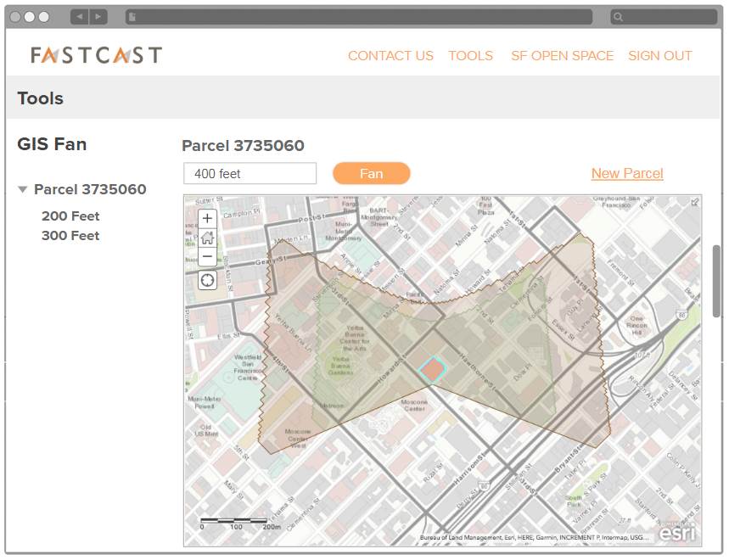Click the map attribution text
This screenshot has height=560, width=729.
click(534, 538)
